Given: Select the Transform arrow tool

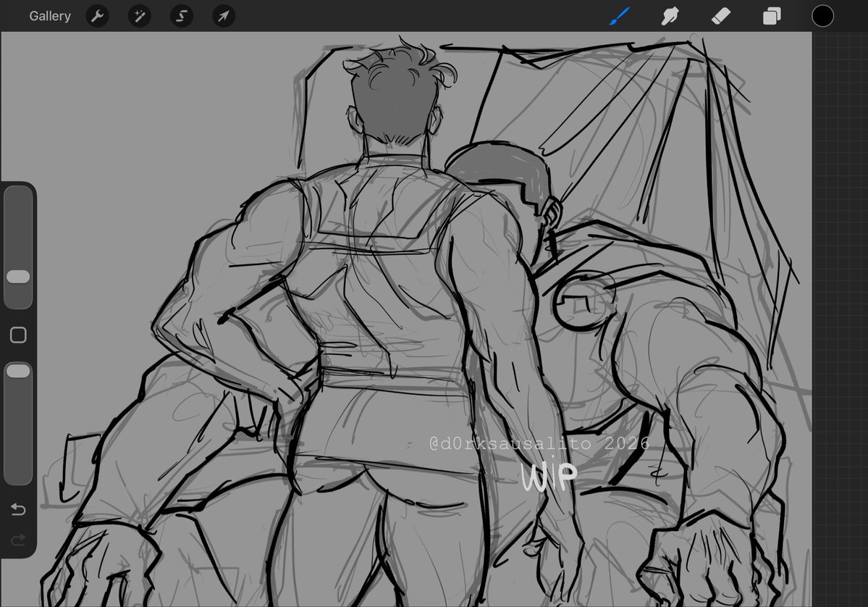Looking at the screenshot, I should (x=223, y=15).
